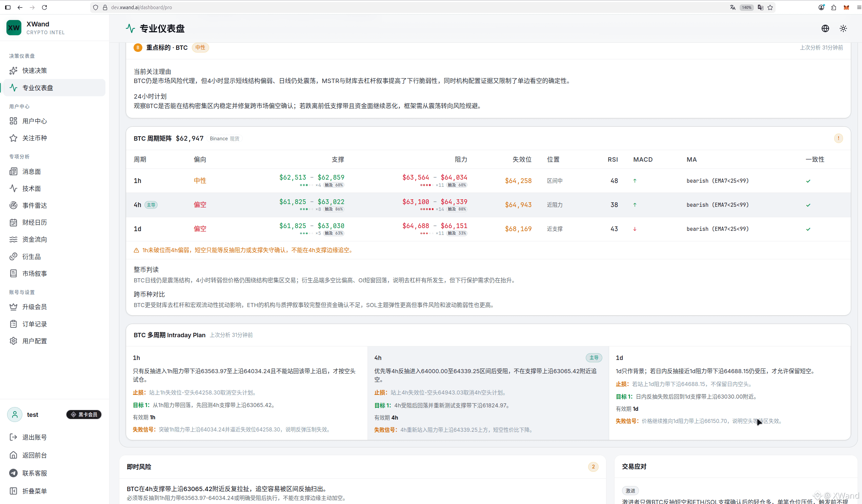
Task: Click the 事件雷达 radar icon
Action: coord(13,205)
